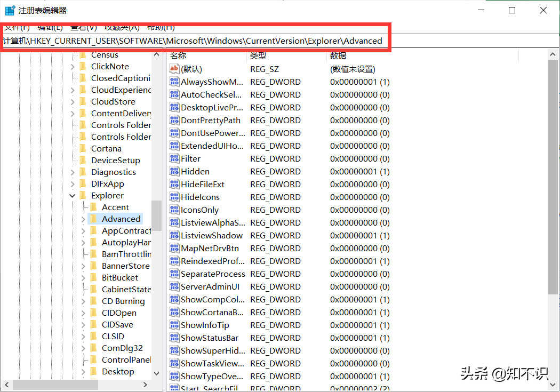The height and width of the screenshot is (392, 560).
Task: Select the AppContract key
Action: 126,230
